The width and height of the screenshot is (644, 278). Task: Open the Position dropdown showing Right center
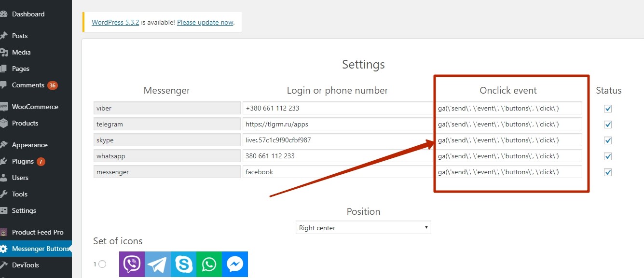pos(363,228)
